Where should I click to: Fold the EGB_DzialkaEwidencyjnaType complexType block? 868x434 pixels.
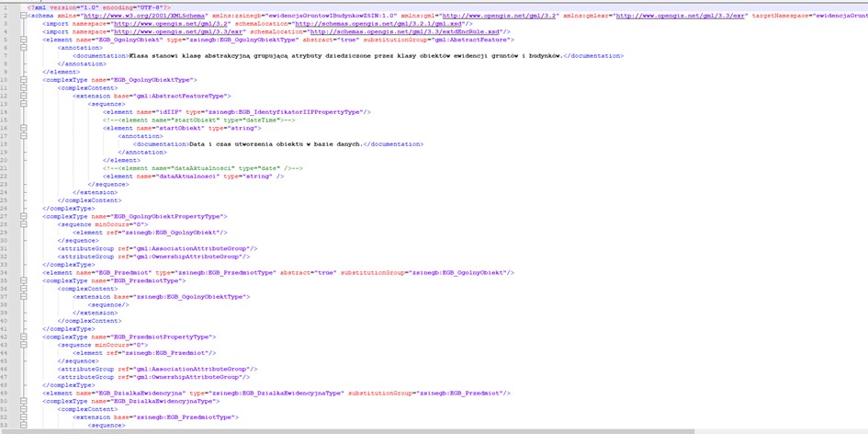[x=22, y=401]
